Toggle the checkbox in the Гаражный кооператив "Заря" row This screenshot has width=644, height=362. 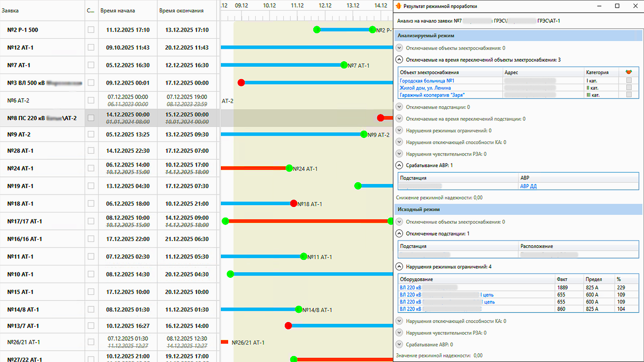point(629,95)
